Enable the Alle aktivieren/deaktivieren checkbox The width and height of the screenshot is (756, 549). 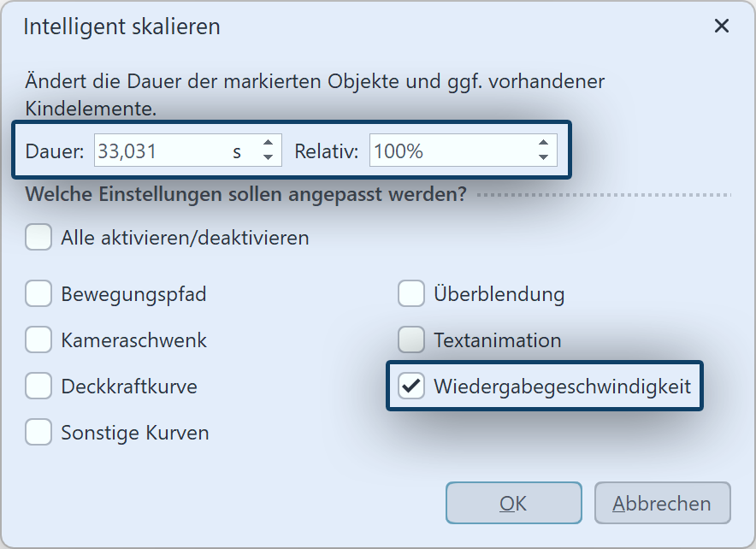pyautogui.click(x=38, y=238)
